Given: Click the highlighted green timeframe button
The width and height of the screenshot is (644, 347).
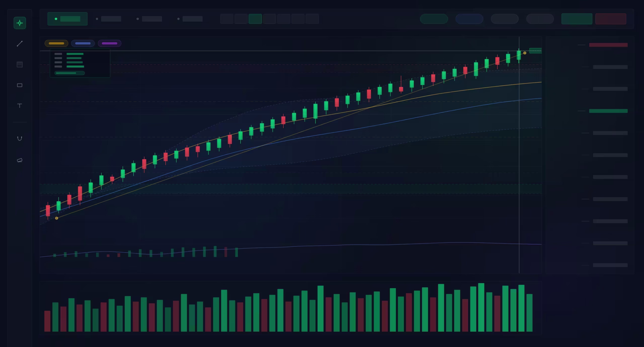Looking at the screenshot, I should (x=255, y=19).
